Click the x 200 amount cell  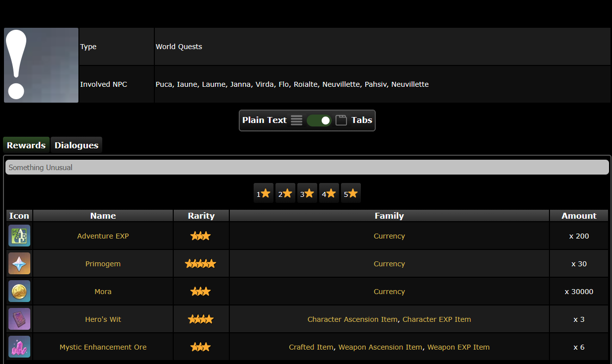click(579, 236)
